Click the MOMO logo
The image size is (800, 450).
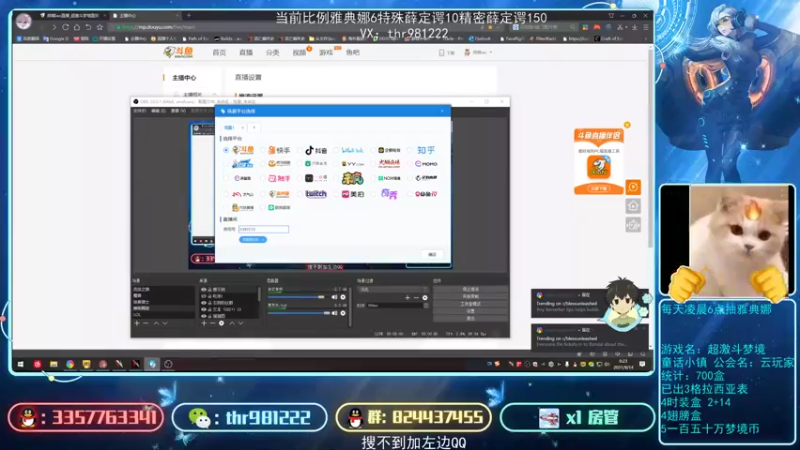pos(426,164)
